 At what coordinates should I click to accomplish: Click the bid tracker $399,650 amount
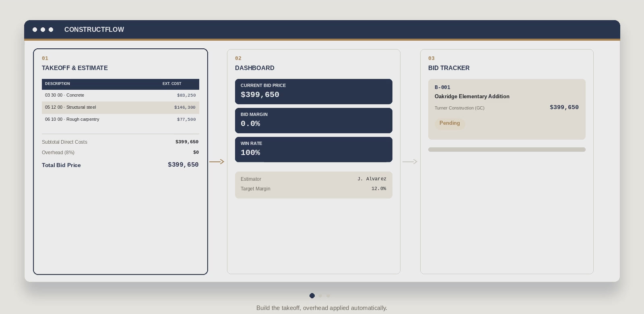(x=564, y=107)
